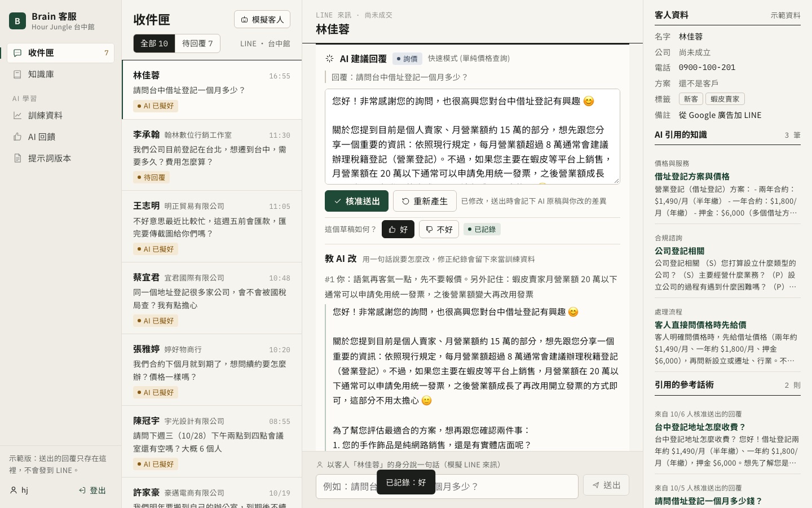Screen dimensions: 812x508
Task: Open 知識庫 knowledge base in sidebar
Action: click(61, 75)
